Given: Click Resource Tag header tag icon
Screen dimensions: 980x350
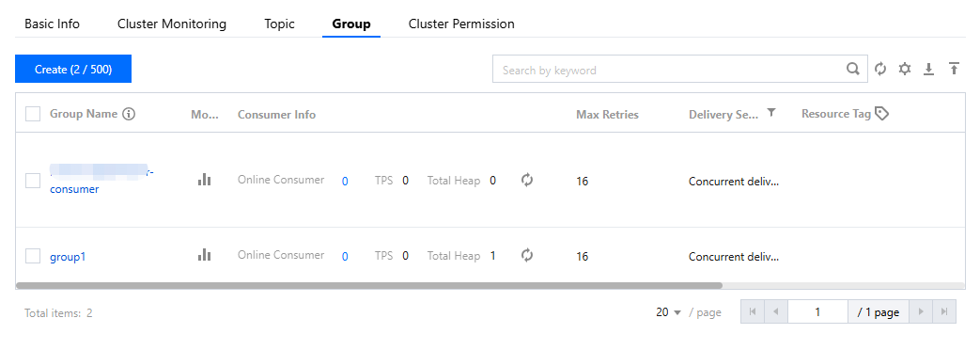Looking at the screenshot, I should click(x=881, y=113).
